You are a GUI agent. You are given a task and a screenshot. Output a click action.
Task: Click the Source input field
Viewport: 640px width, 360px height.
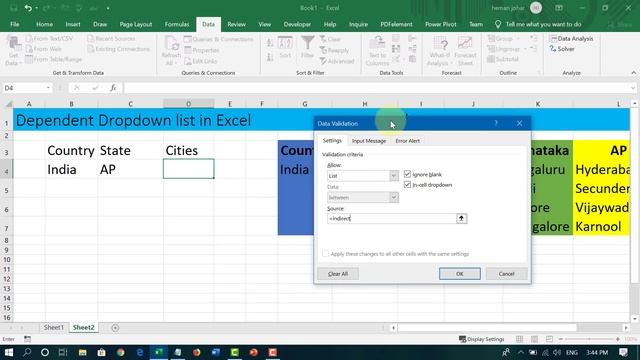pos(391,218)
